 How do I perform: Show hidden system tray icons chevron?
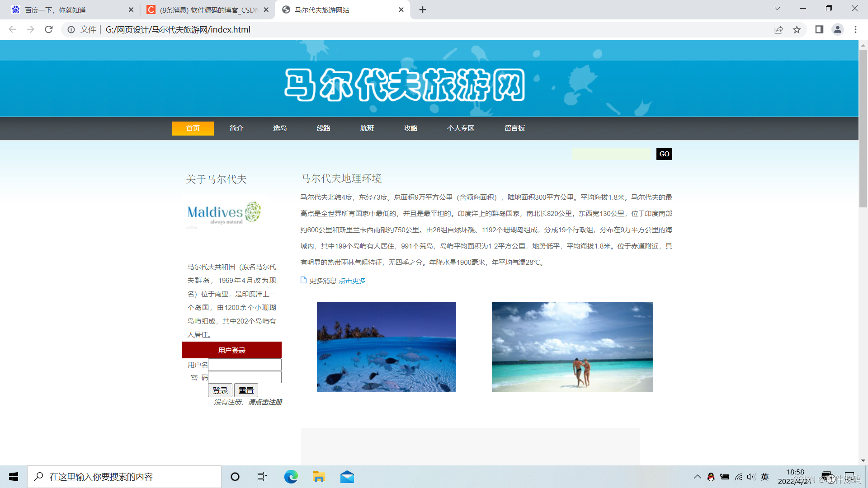pos(697,477)
